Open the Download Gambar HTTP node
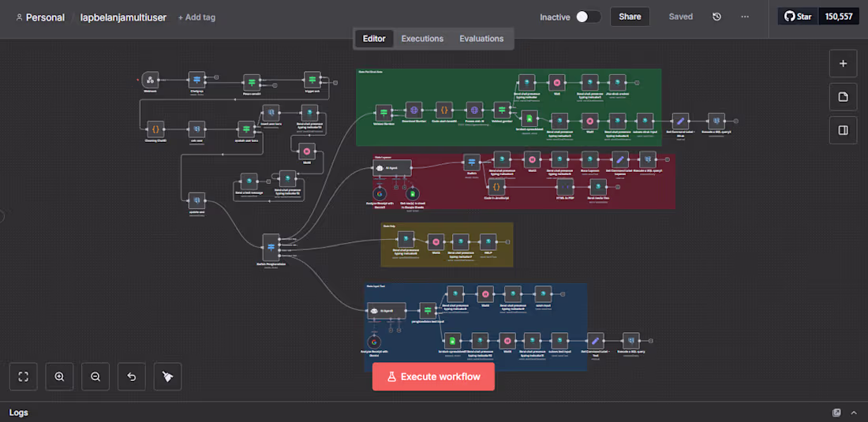 [413, 110]
